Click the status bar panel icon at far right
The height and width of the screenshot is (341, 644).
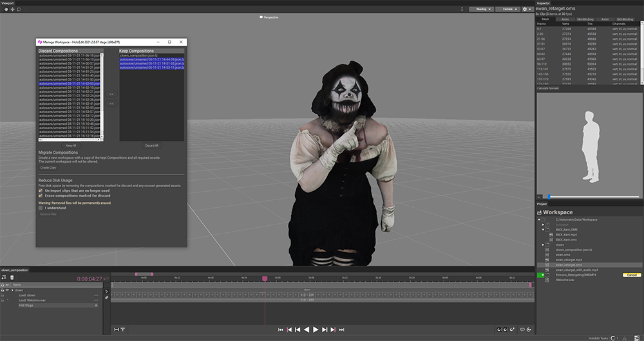[637, 338]
